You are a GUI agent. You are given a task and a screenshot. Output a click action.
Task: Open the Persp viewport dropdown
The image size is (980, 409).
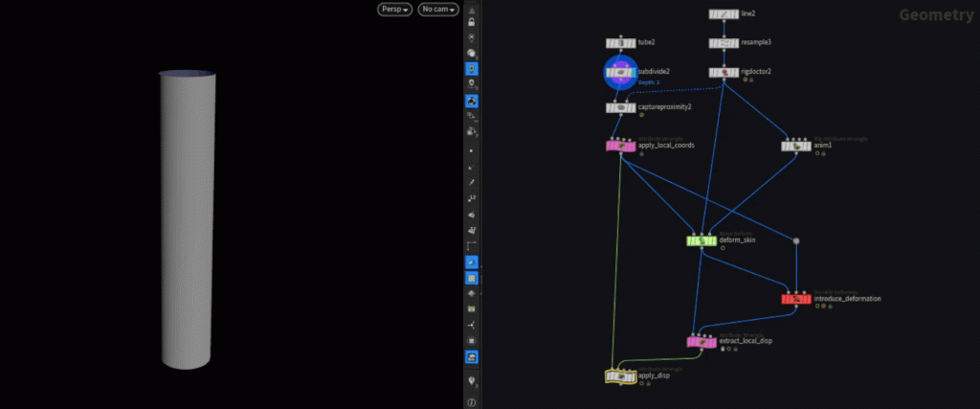point(394,10)
